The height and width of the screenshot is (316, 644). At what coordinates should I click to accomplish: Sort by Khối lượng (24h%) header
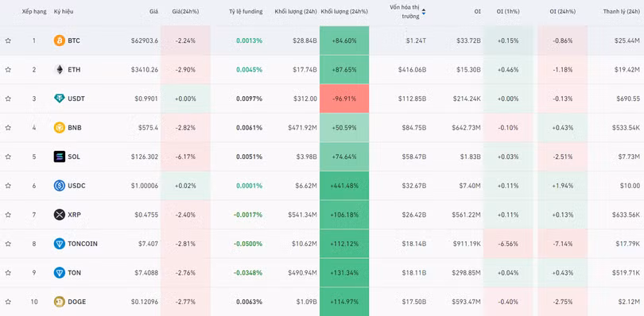(x=344, y=11)
